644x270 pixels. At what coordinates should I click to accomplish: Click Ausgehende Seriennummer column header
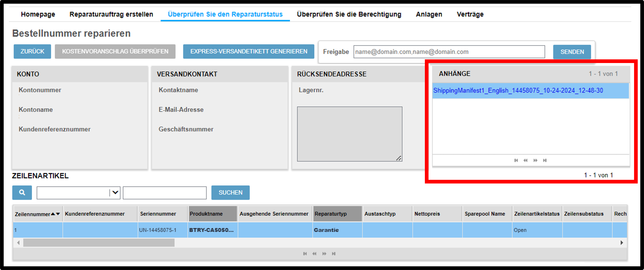[275, 214]
